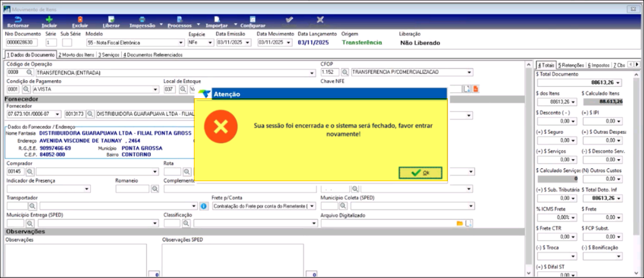Click search icon next to Comprador code
This screenshot has height=278, width=644.
(30, 172)
